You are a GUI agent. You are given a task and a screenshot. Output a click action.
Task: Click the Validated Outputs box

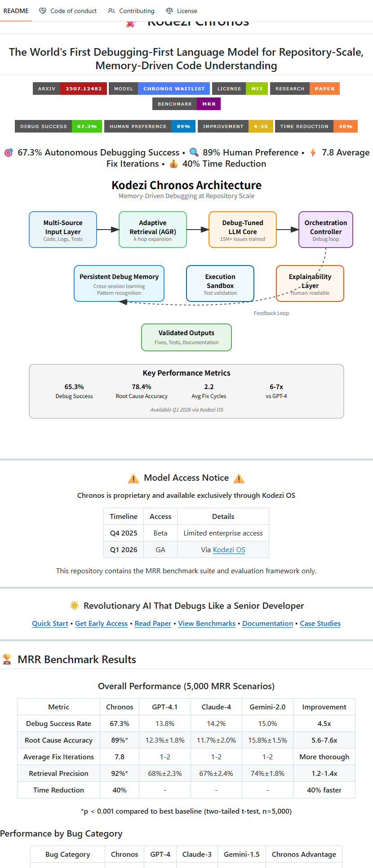point(186,337)
